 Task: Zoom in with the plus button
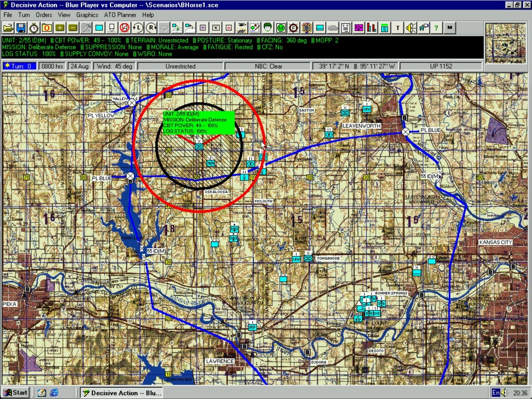pos(60,28)
